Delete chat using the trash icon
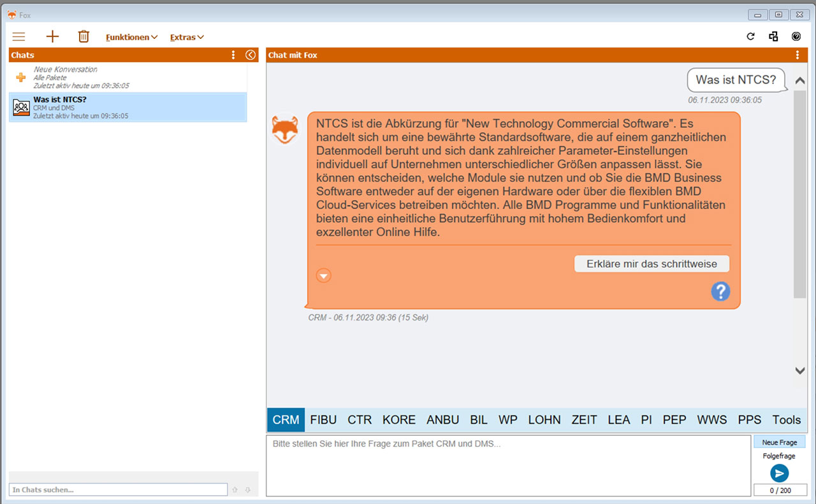 84,37
